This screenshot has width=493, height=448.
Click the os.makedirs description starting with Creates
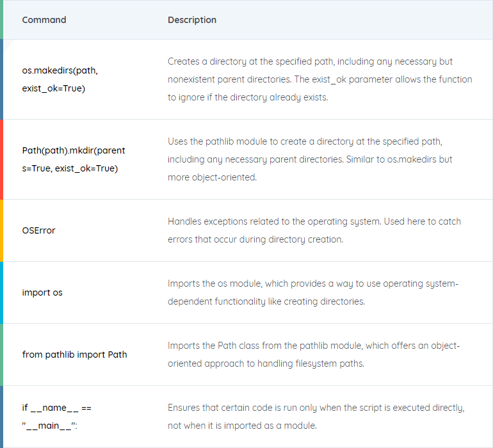319,79
